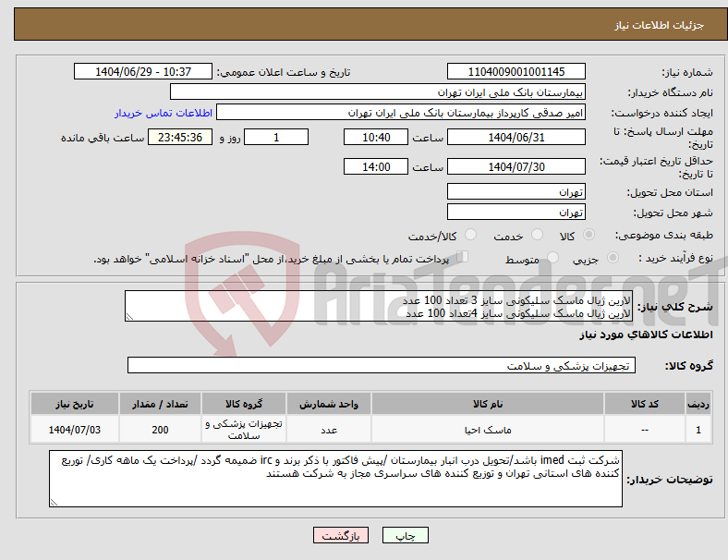The height and width of the screenshot is (560, 728).
Task: Click the row number cell 1
Action: point(698,430)
